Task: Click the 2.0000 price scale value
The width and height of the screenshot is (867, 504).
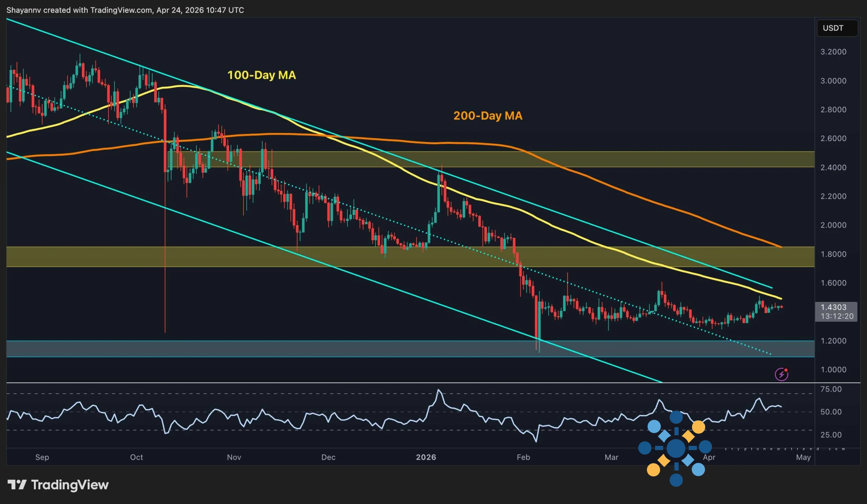Action: pos(833,225)
